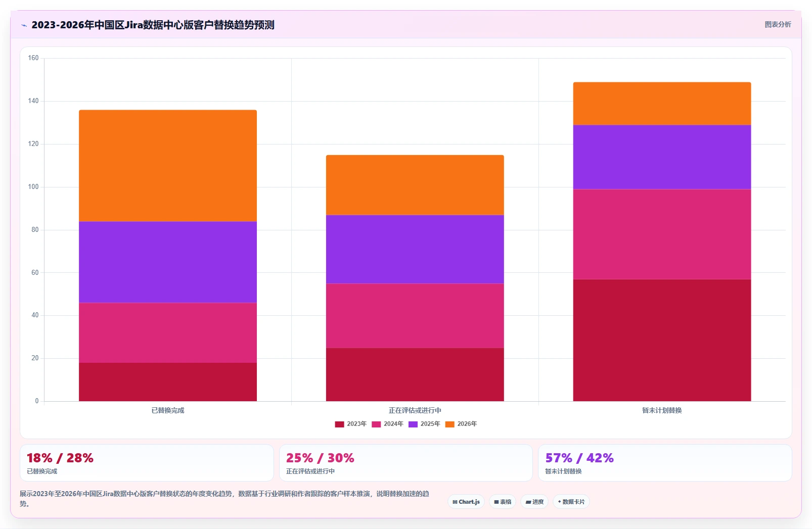Click the purple 2025年 segment in 已替换完成 bar
The height and width of the screenshot is (529, 812).
pyautogui.click(x=168, y=262)
